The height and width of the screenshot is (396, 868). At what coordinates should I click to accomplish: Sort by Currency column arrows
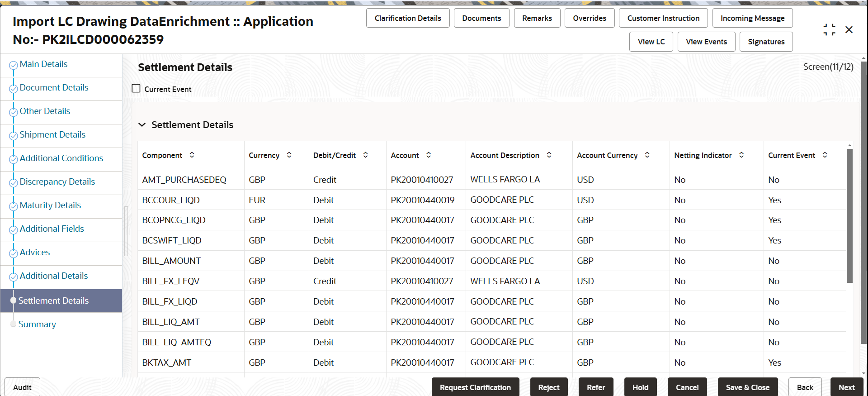[x=289, y=155]
